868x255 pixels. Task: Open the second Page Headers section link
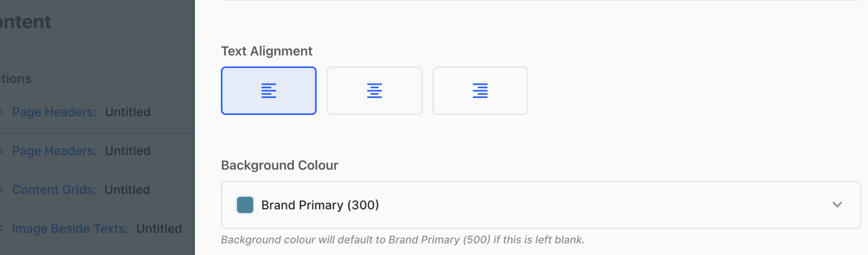(54, 151)
